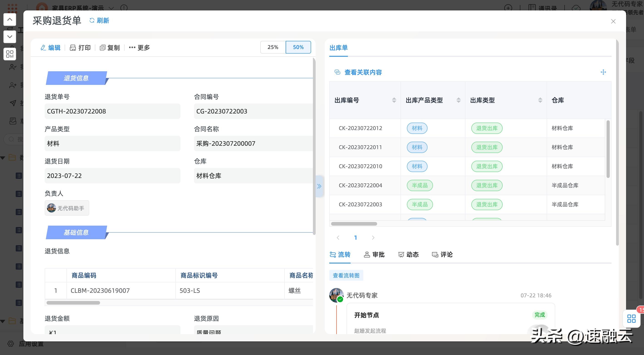This screenshot has height=355, width=644.
Task: Click the 出库单 table horizontal scrollbar
Action: click(x=354, y=224)
